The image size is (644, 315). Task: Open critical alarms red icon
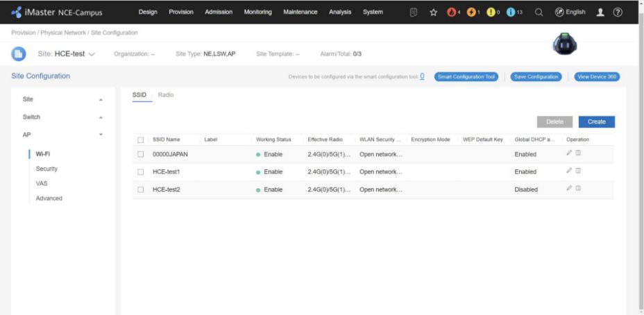click(451, 12)
